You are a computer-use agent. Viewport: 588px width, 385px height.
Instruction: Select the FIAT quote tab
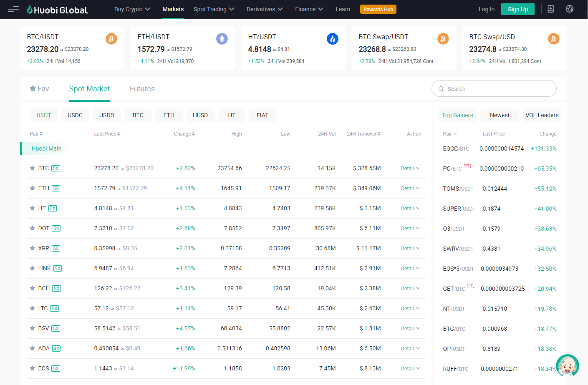tap(262, 115)
